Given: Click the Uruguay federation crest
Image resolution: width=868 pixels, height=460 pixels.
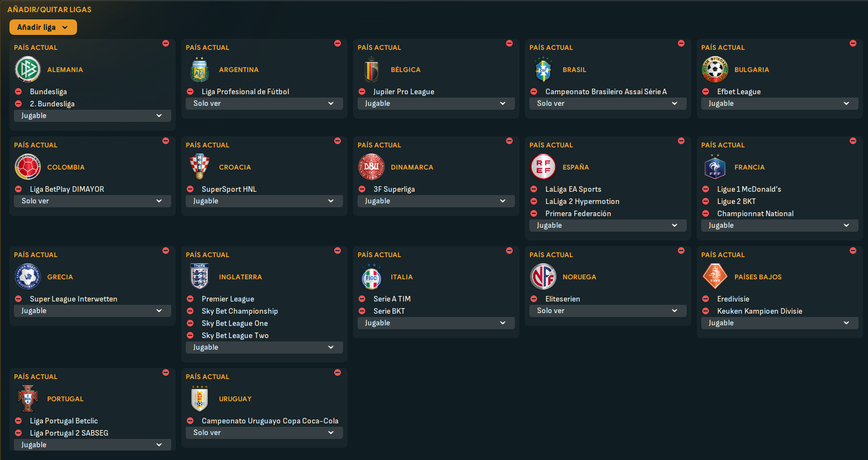Looking at the screenshot, I should [200, 399].
